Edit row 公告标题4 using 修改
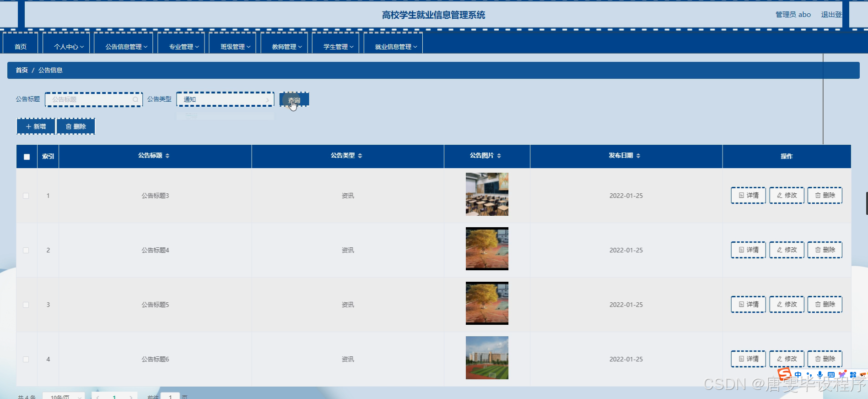The image size is (868, 399). 787,250
